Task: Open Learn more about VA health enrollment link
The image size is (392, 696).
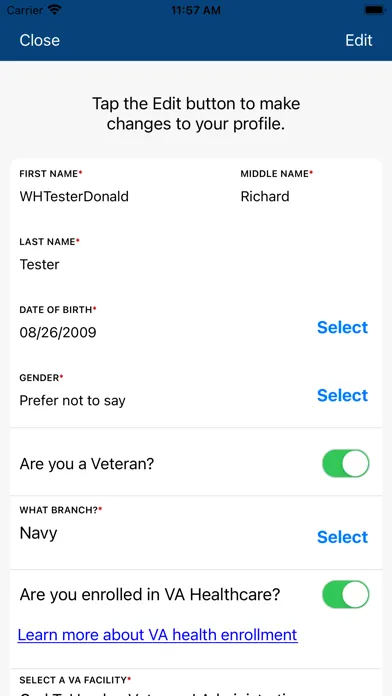Action: 158,635
